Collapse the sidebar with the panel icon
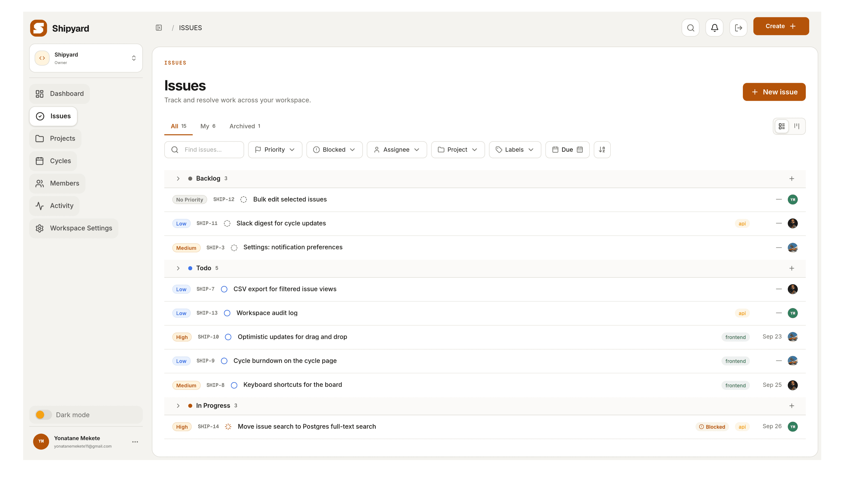 click(x=159, y=28)
